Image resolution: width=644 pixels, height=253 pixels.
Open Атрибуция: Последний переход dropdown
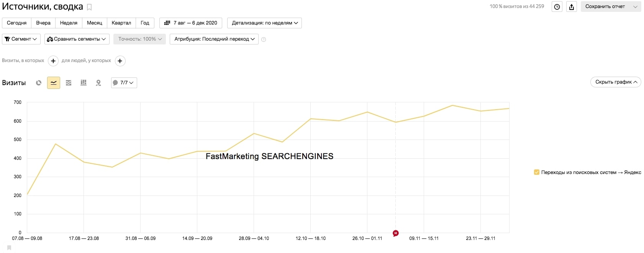tap(214, 39)
